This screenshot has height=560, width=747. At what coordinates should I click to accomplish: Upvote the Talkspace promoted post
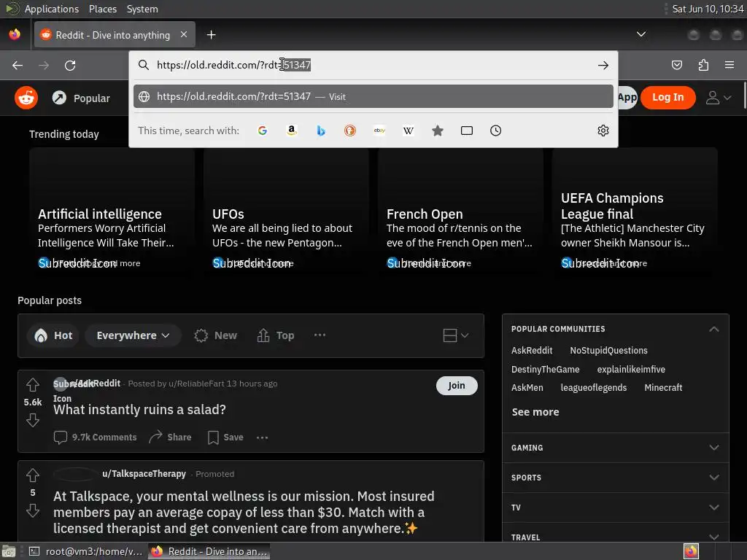click(x=33, y=475)
